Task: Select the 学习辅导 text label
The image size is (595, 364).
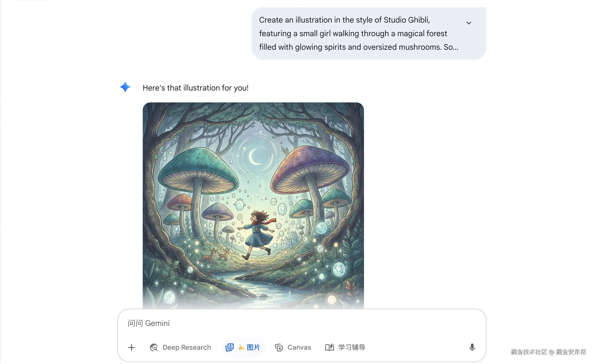Action: click(352, 347)
